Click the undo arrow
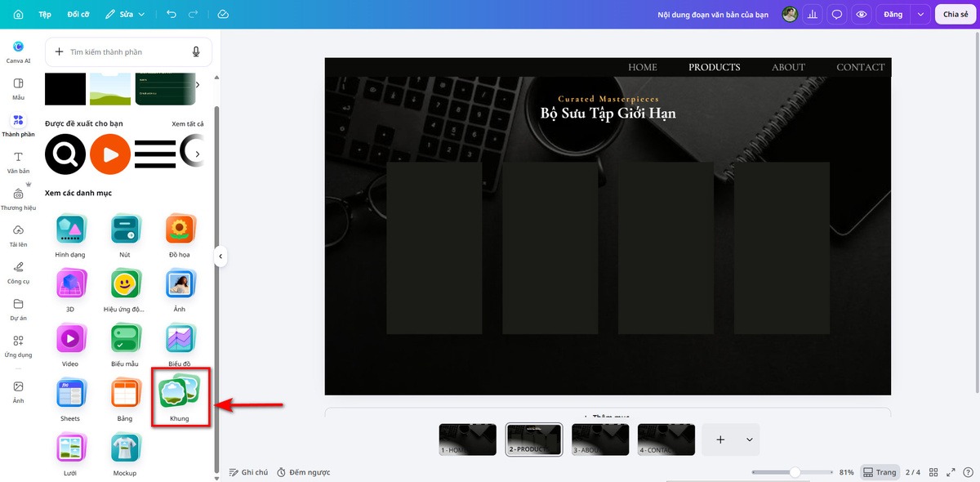The height and width of the screenshot is (482, 980). [171, 14]
